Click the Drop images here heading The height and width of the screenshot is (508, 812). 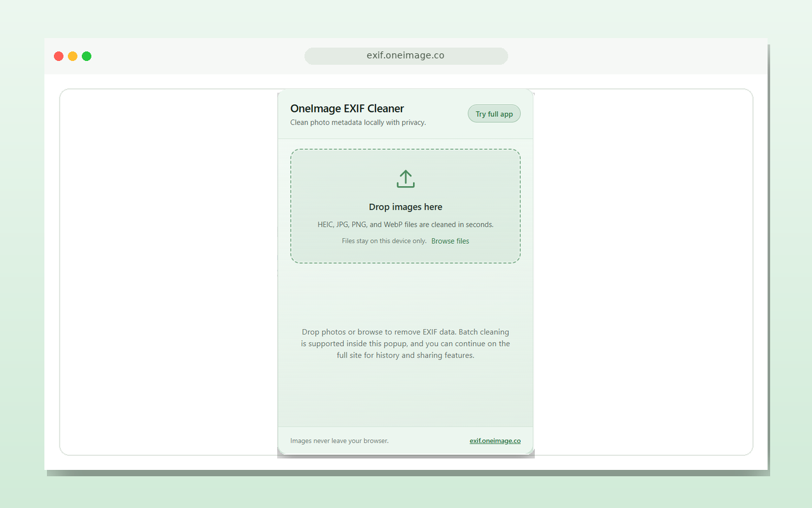405,207
